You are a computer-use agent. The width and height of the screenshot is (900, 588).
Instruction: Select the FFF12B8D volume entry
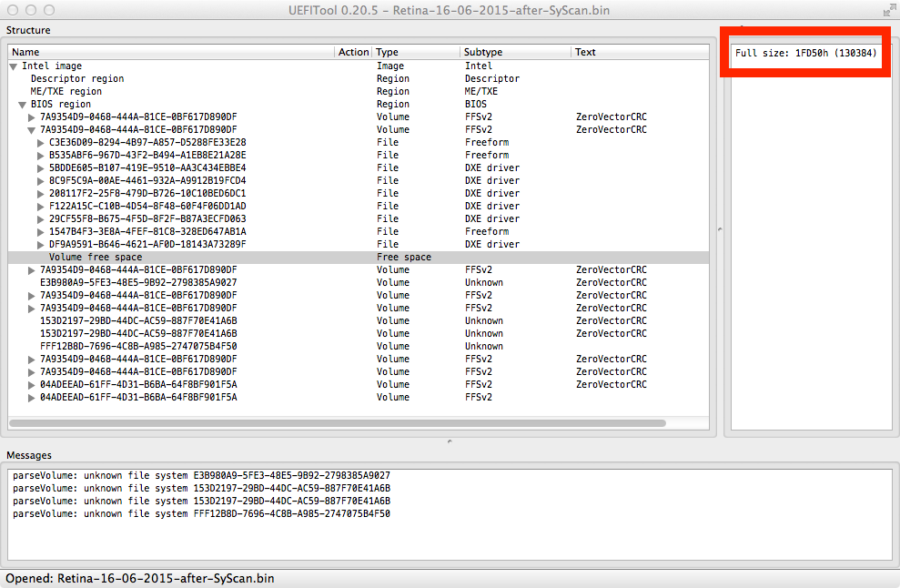tap(138, 347)
